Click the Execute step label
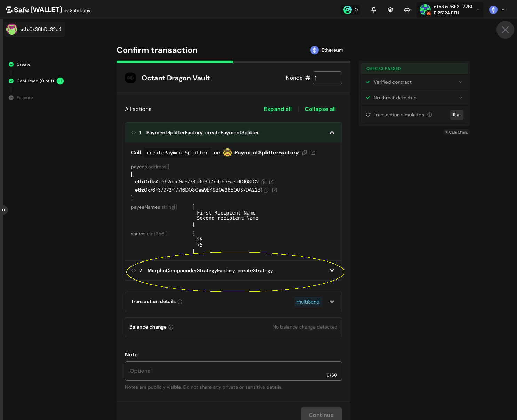 [25, 98]
